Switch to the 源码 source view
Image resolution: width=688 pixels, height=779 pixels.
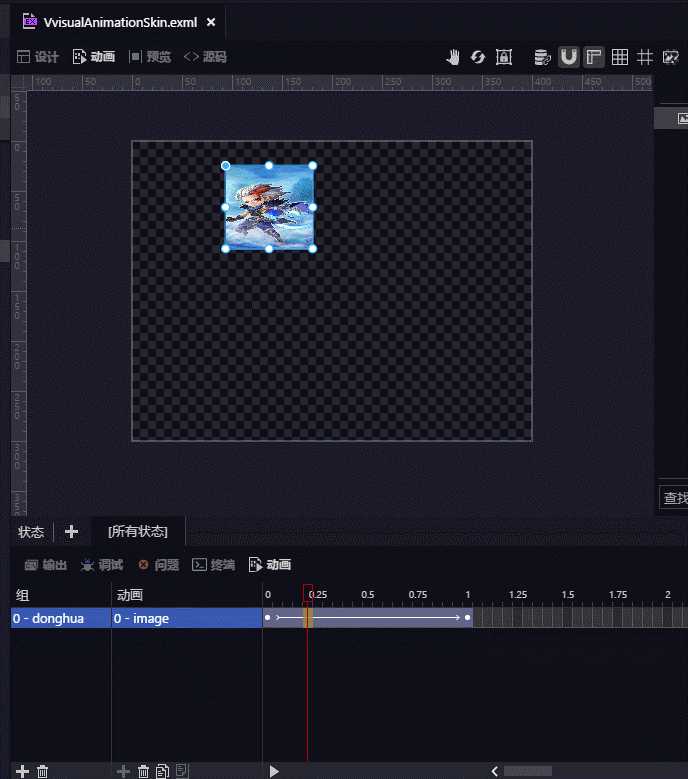coord(205,57)
